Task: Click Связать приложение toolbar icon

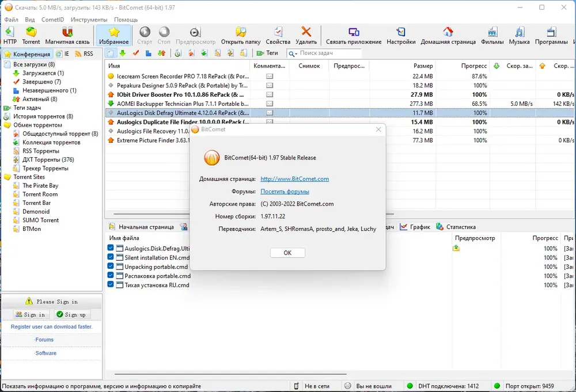Action: pos(354,36)
